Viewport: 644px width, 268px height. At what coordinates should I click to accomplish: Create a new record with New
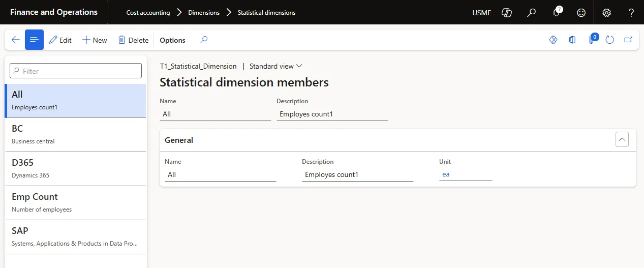pos(95,40)
